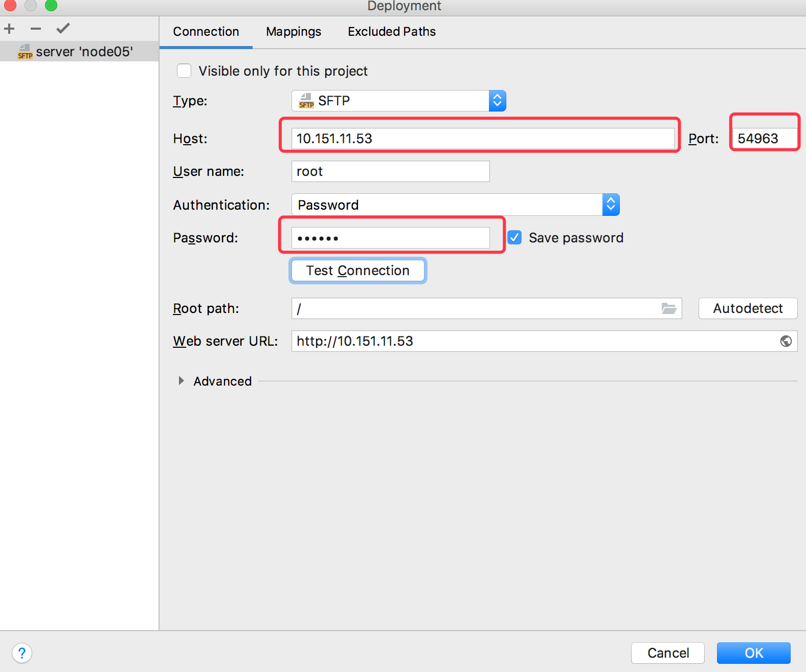
Task: Click the folder browse icon in Root path
Action: 668,308
